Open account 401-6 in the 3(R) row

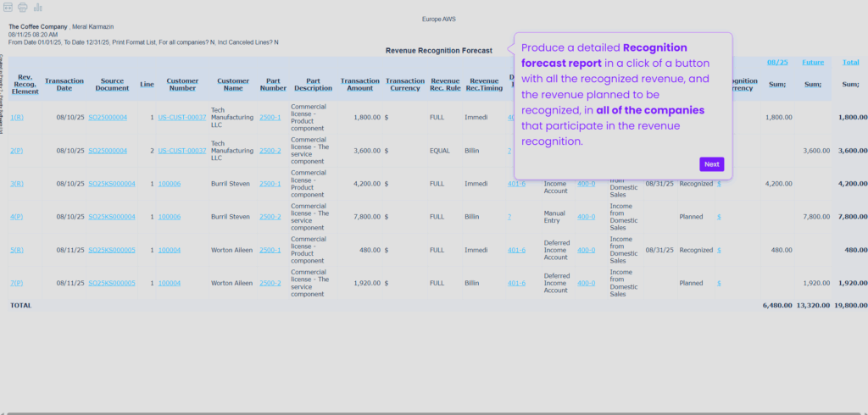point(516,184)
